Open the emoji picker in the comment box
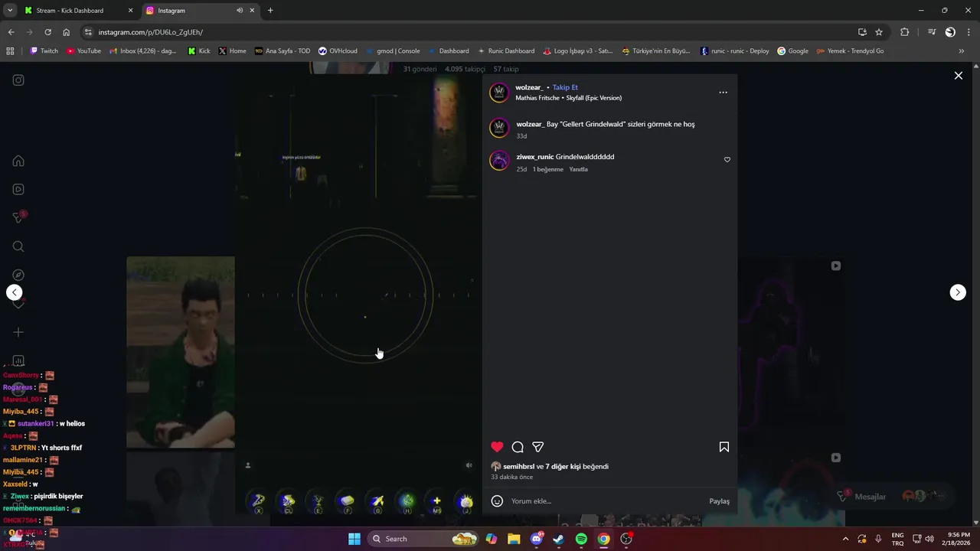 pyautogui.click(x=497, y=501)
